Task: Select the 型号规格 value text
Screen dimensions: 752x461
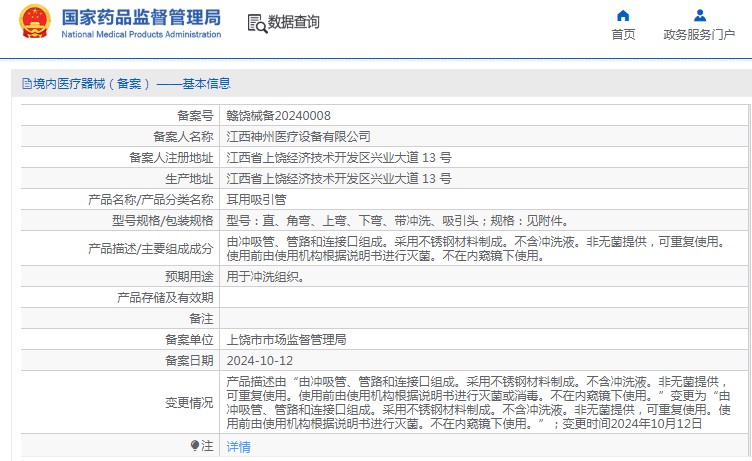Action: tap(398, 221)
